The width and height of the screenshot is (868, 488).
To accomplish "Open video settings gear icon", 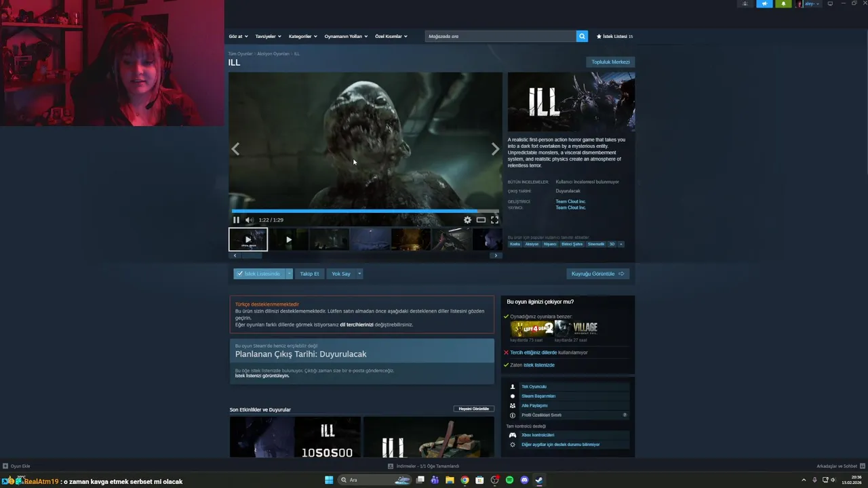I will 467,220.
